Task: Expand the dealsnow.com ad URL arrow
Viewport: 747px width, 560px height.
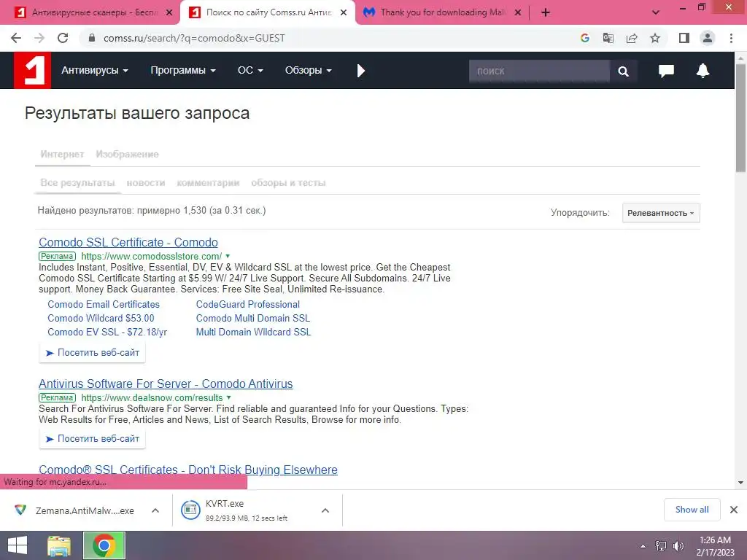Action: point(228,397)
